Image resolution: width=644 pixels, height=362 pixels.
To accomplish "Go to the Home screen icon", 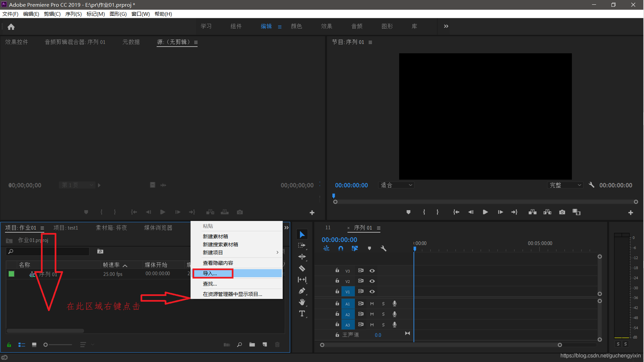I will click(x=11, y=27).
